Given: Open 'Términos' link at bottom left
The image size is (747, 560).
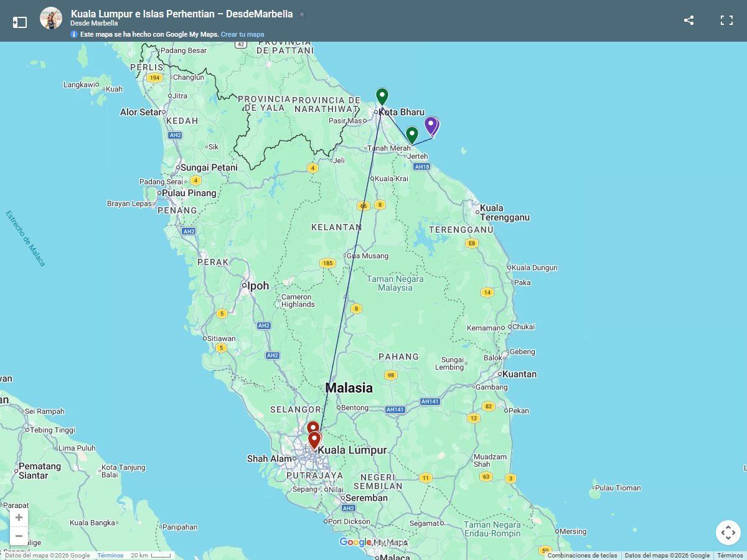Looking at the screenshot, I should click(110, 556).
